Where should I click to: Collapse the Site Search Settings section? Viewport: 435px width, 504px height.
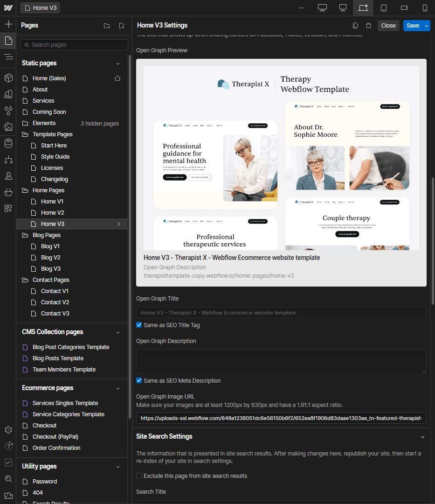(x=423, y=436)
